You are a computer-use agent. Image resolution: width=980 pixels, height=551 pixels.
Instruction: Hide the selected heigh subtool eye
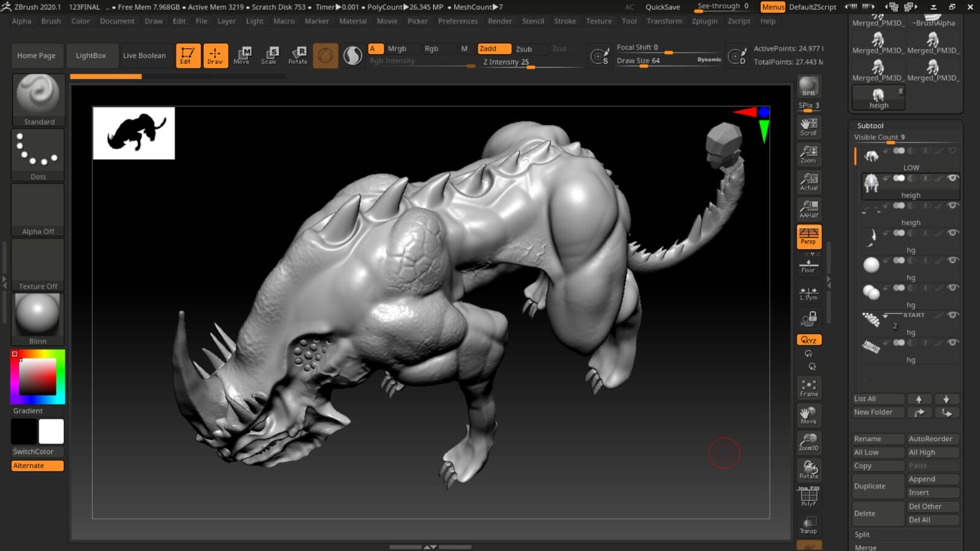pos(952,178)
